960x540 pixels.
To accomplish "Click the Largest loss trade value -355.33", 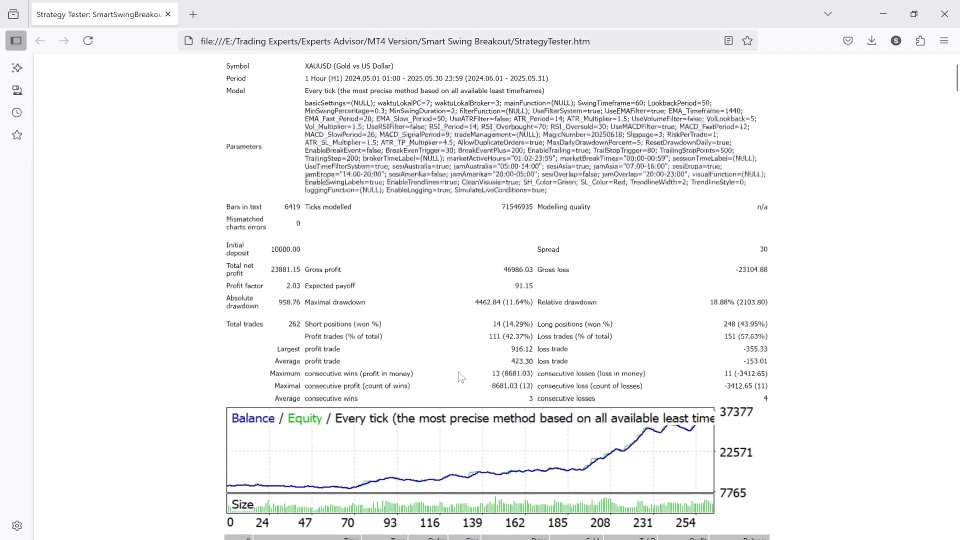I will [x=755, y=349].
